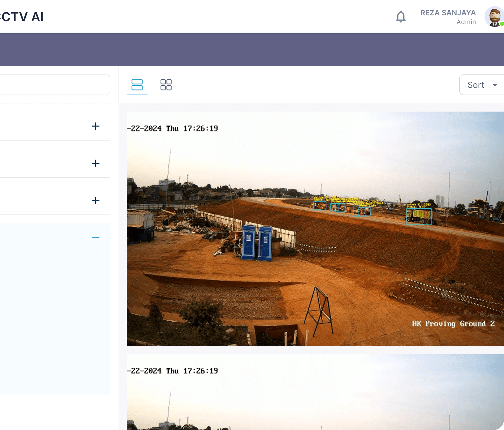Switch to grid view layout
The height and width of the screenshot is (430, 504).
166,85
